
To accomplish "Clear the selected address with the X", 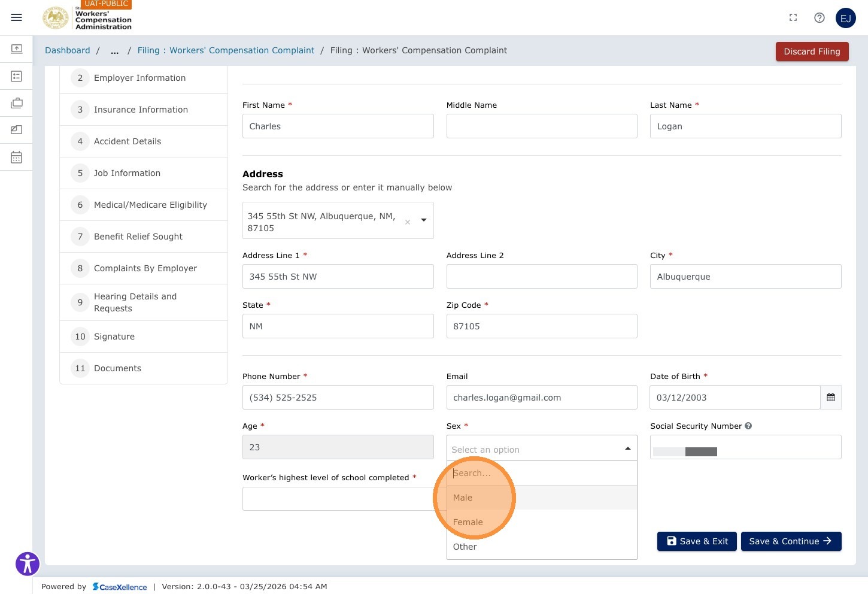I will (x=408, y=222).
